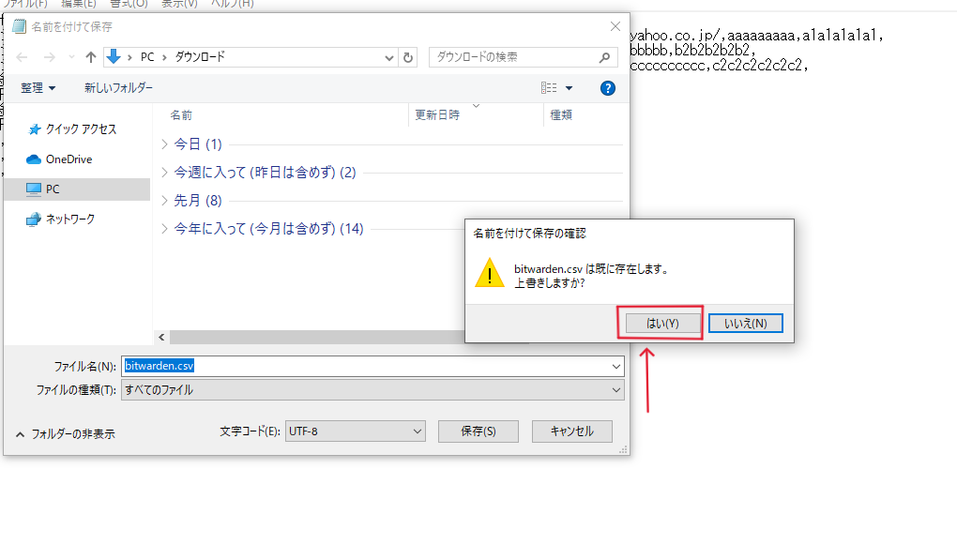This screenshot has width=957, height=560.
Task: Open the recent locations chevron
Action: click(71, 57)
